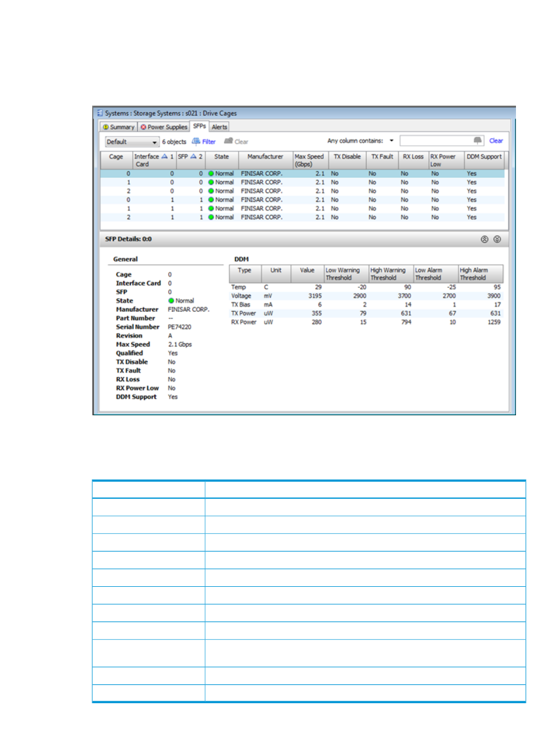Image resolution: width=560 pixels, height=746 pixels.
Task: Click the Low Warning Threshold header
Action: pos(346,274)
